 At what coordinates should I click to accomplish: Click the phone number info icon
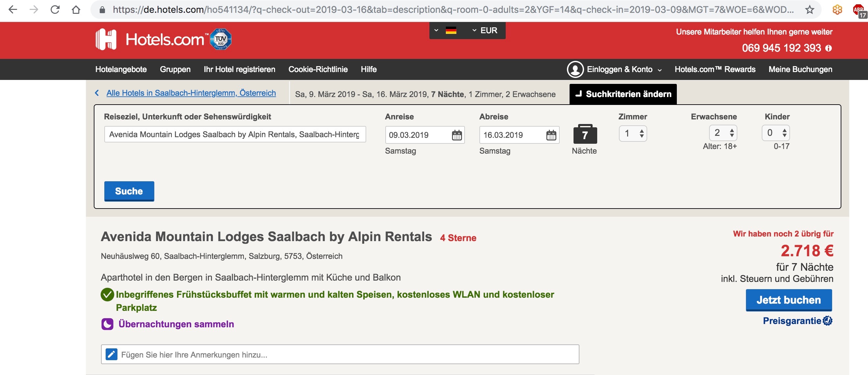829,48
